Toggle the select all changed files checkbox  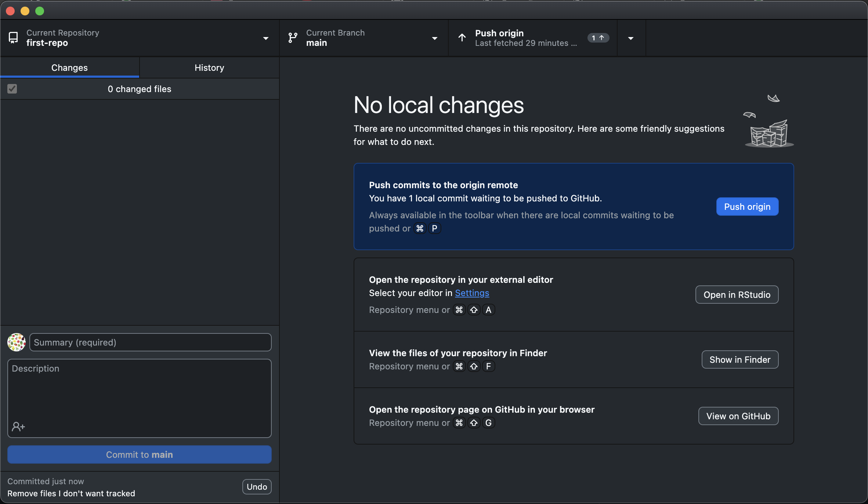pos(12,89)
